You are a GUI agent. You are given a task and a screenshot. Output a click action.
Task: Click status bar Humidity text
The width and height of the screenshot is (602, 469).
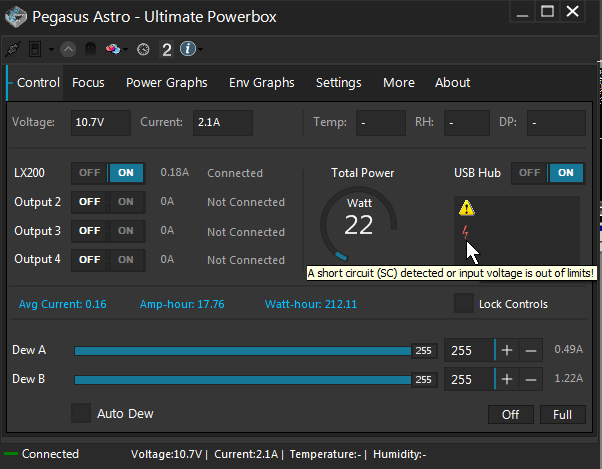(400, 454)
